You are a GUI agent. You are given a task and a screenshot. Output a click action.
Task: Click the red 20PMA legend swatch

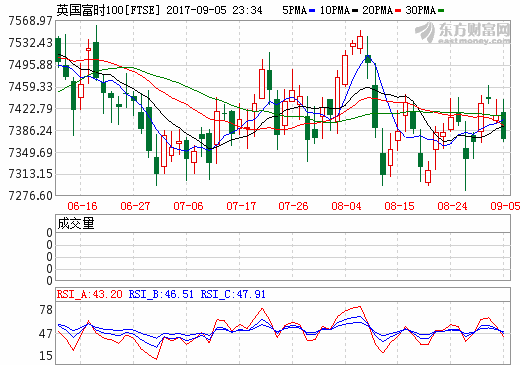[x=398, y=11]
